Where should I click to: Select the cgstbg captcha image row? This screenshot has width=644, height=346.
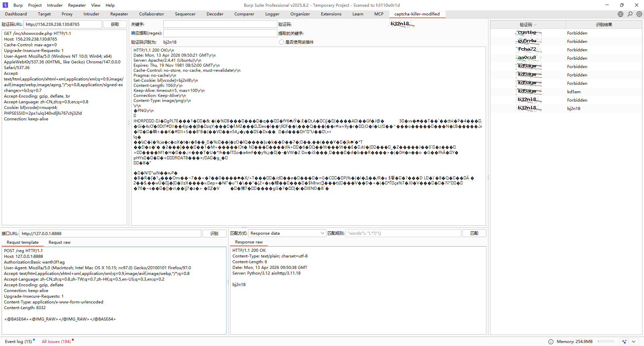click(528, 33)
